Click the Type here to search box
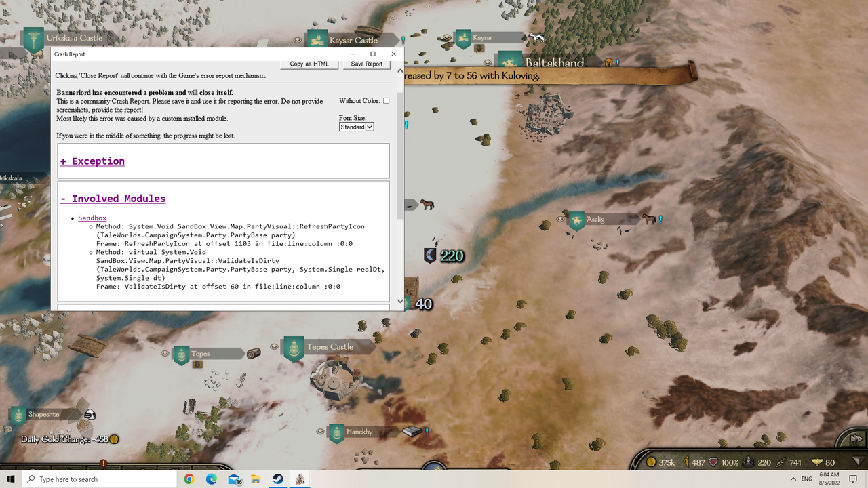The width and height of the screenshot is (868, 488). click(100, 479)
